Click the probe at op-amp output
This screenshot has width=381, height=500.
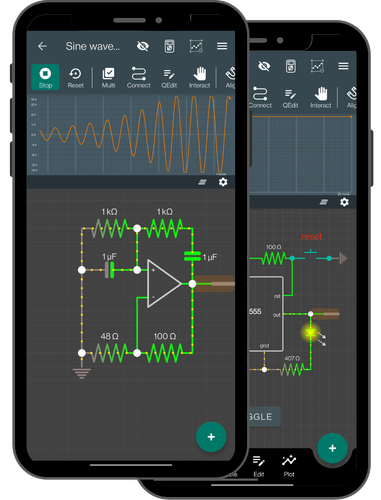coord(214,284)
